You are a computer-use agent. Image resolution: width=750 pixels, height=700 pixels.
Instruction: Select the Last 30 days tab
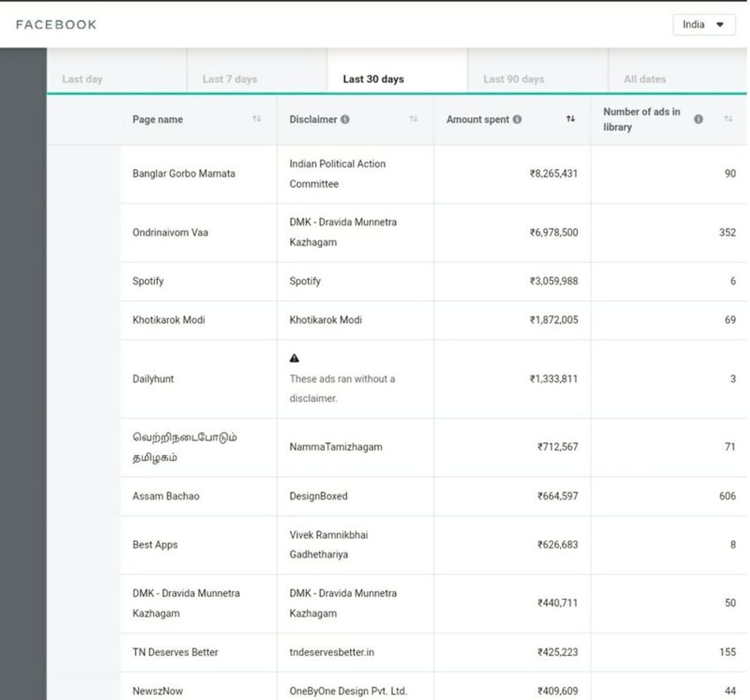coord(373,79)
